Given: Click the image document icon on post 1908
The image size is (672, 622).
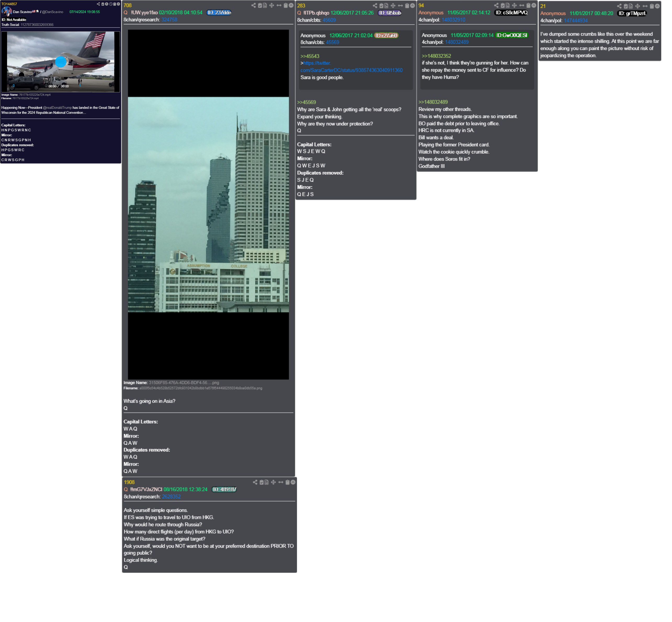Looking at the screenshot, I should pos(266,482).
